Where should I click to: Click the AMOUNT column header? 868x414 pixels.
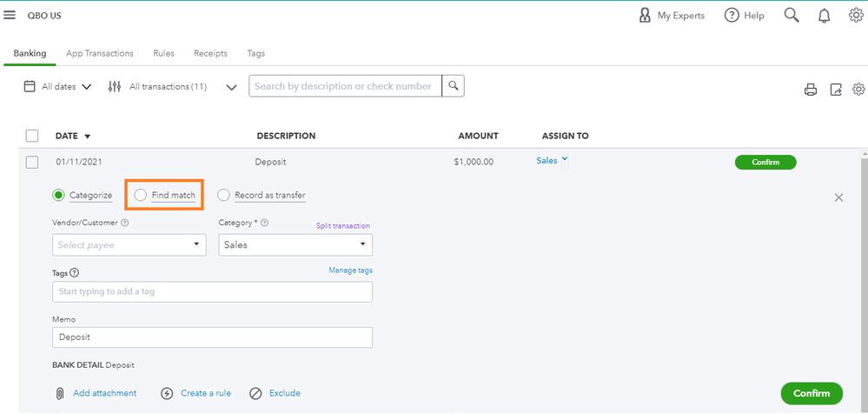point(478,136)
